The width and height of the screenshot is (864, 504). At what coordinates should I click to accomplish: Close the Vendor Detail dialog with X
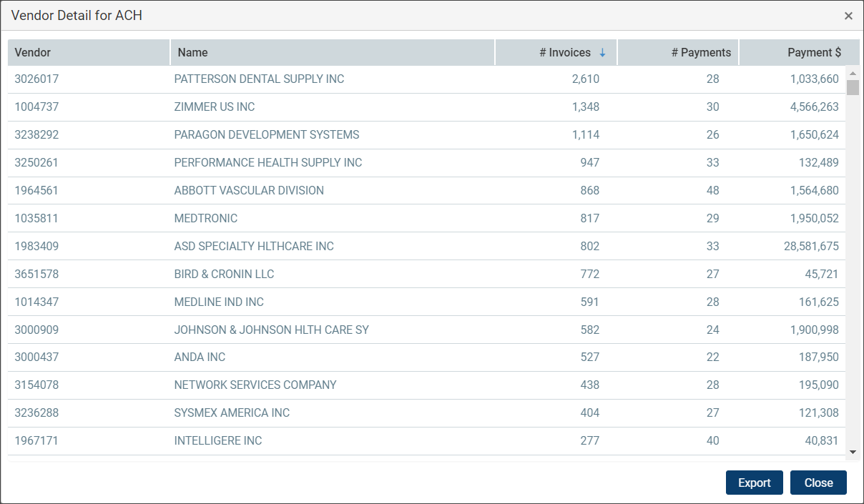coord(848,16)
